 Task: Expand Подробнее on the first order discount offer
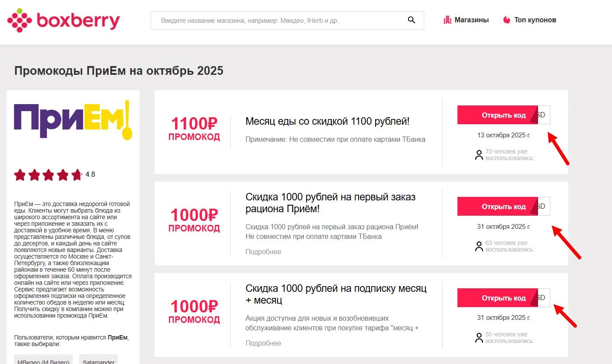click(x=264, y=252)
